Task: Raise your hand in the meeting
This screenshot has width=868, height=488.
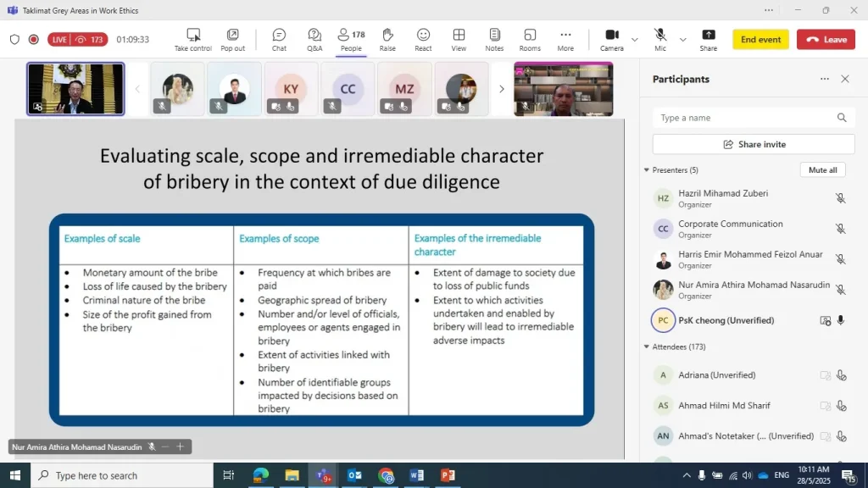Action: (387, 39)
